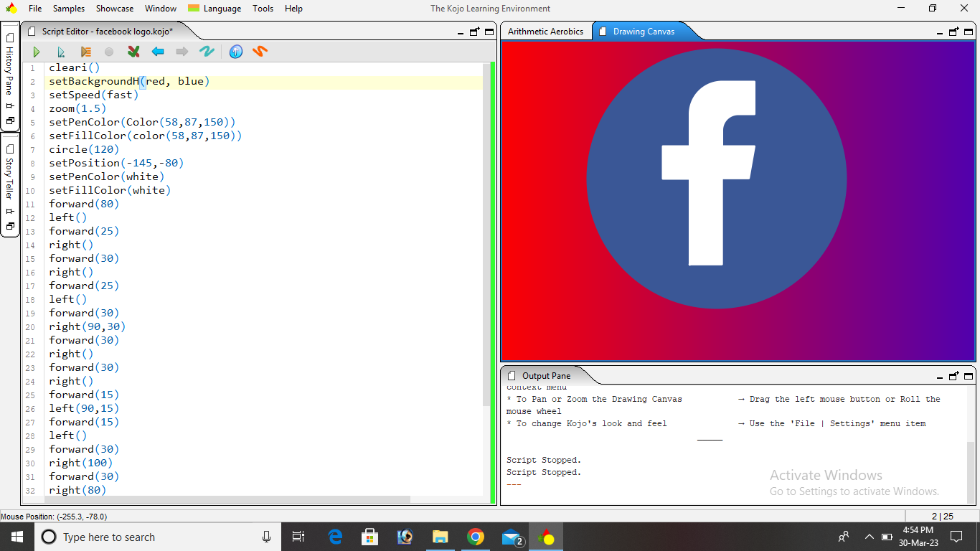Switch to the Arithmetic Aerobics tab

click(x=545, y=32)
